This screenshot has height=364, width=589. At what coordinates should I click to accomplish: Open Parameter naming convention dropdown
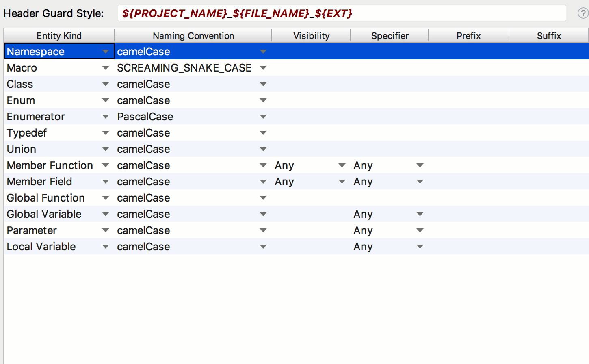click(x=263, y=230)
